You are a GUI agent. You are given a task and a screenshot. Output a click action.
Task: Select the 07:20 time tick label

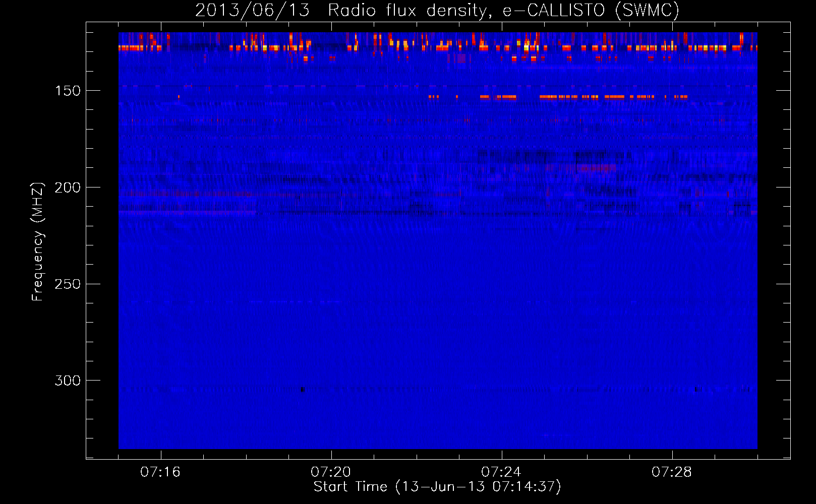(331, 472)
